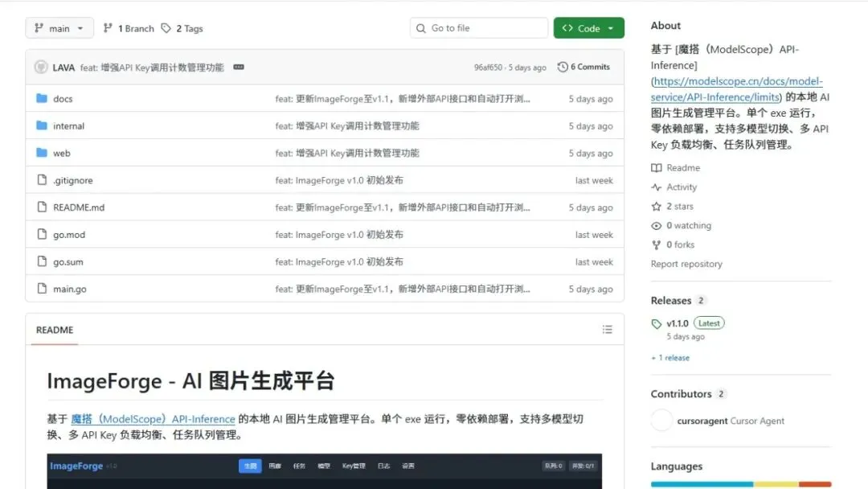
Task: Open the .gitignore file
Action: (x=73, y=180)
